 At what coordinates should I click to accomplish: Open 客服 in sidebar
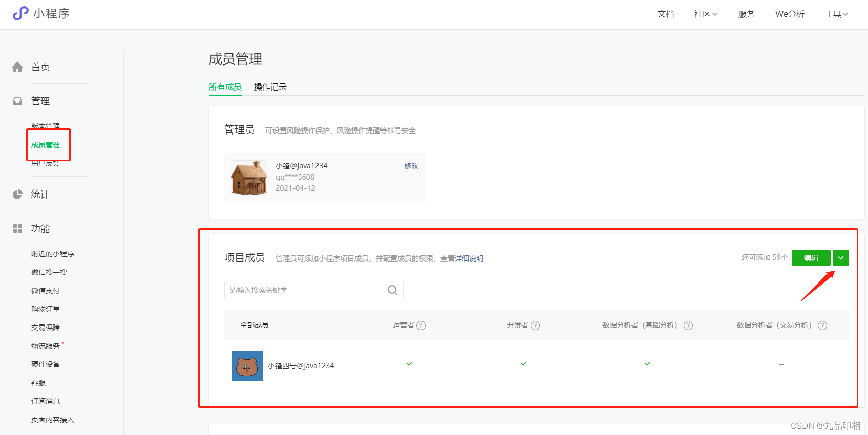tap(38, 383)
